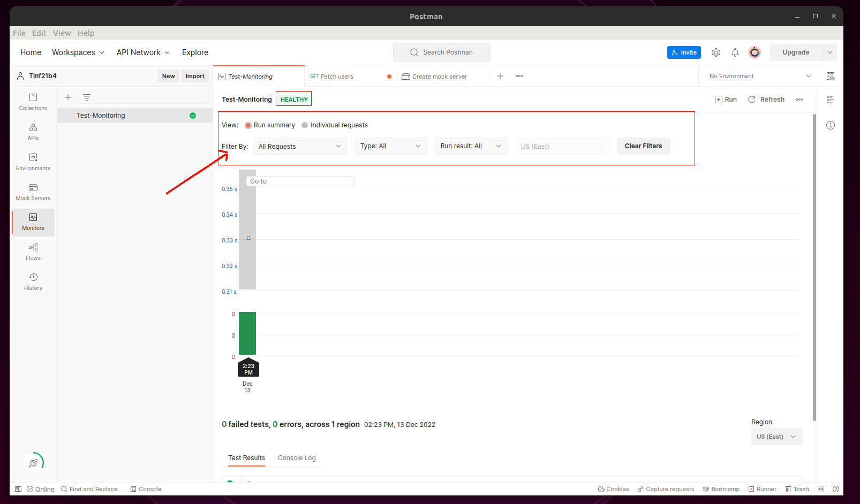Open the Runner from the status bar
860x504 pixels.
tap(763, 488)
